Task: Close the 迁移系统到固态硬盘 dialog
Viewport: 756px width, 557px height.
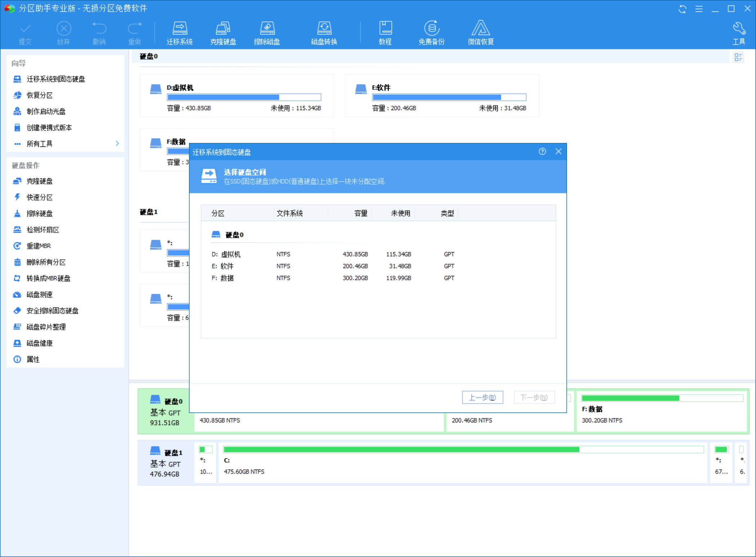Action: coord(558,152)
